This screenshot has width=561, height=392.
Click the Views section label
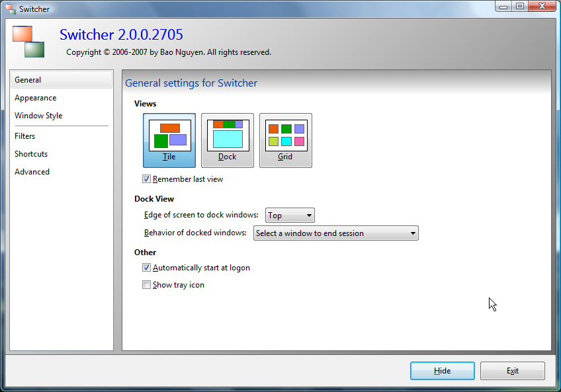(x=146, y=104)
